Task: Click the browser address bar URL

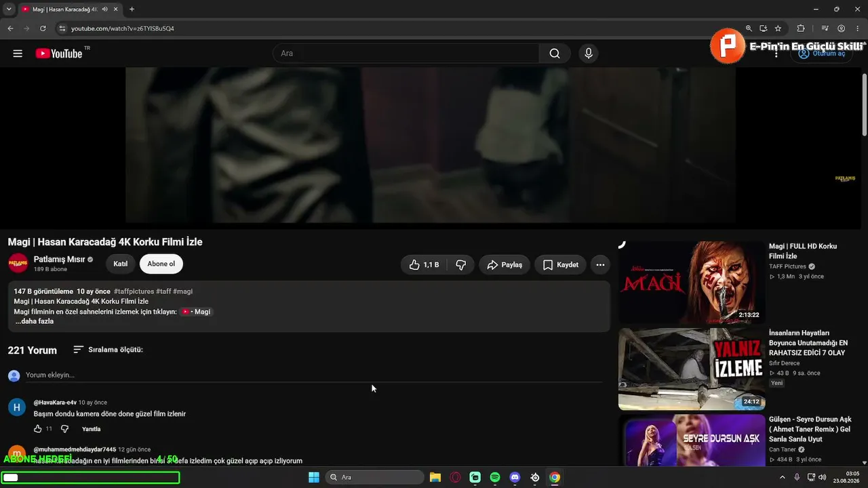Action: click(123, 28)
